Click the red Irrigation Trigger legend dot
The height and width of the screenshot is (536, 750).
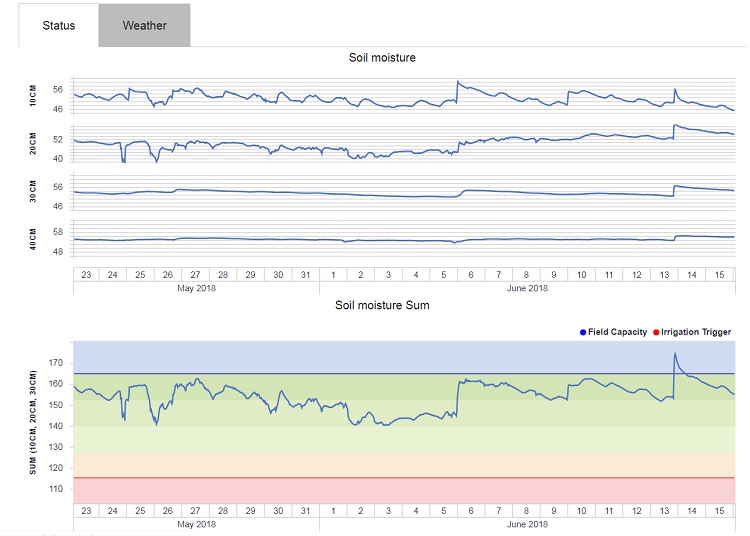[x=656, y=332]
